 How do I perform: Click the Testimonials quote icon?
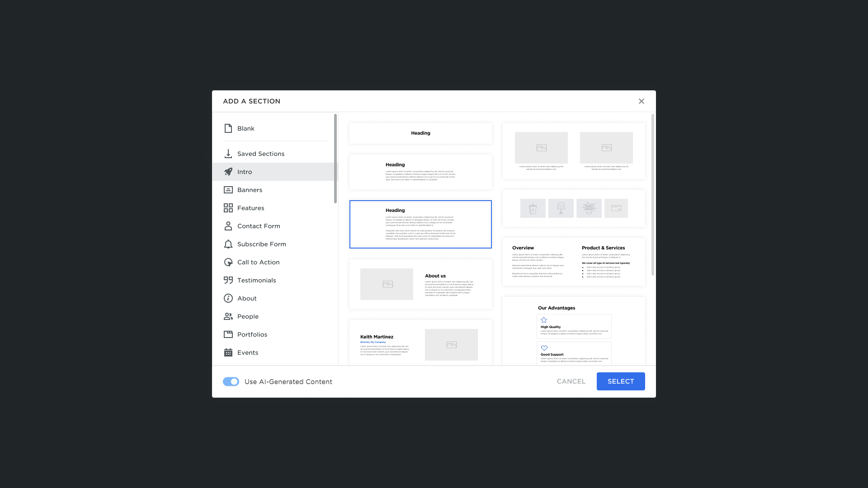[228, 280]
